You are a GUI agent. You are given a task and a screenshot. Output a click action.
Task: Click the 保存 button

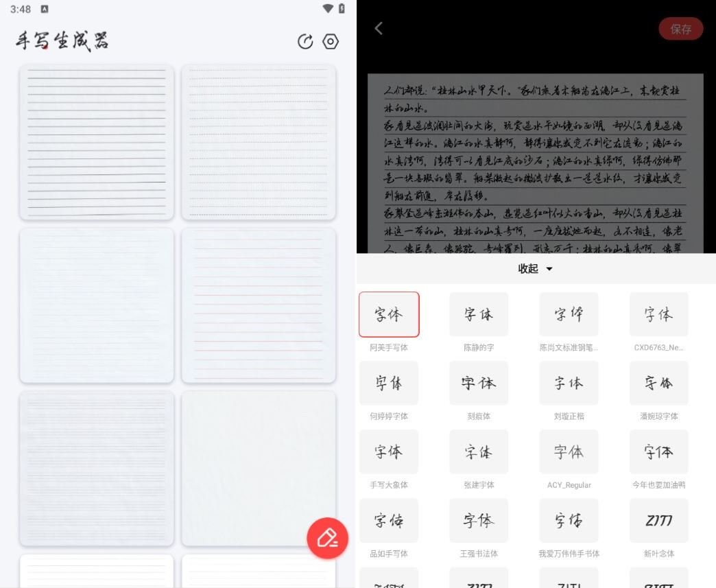pyautogui.click(x=680, y=29)
